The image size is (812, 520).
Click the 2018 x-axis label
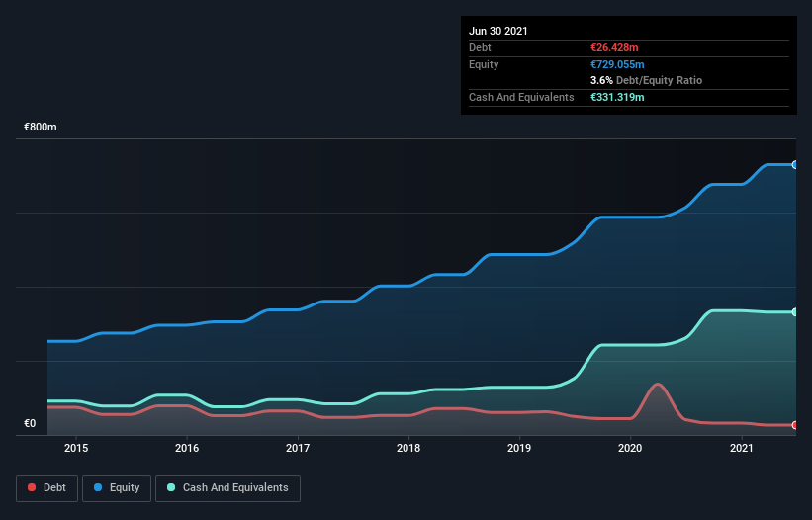(x=408, y=448)
